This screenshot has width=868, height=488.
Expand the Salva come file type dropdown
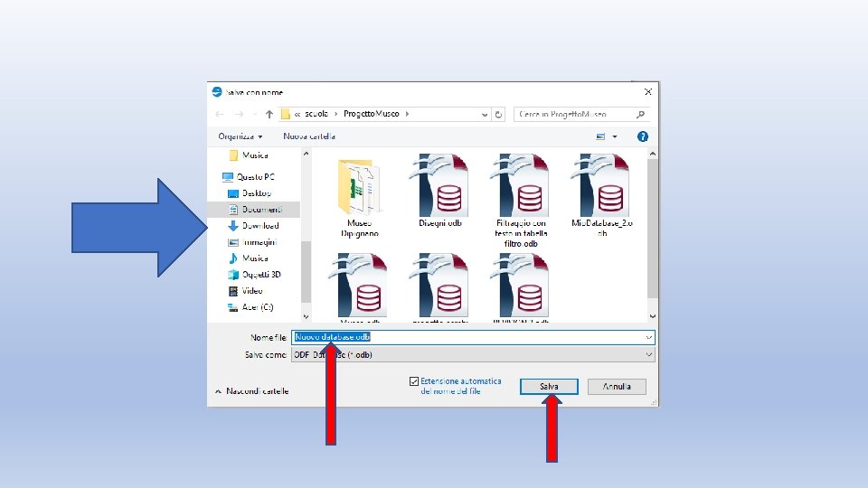click(649, 354)
